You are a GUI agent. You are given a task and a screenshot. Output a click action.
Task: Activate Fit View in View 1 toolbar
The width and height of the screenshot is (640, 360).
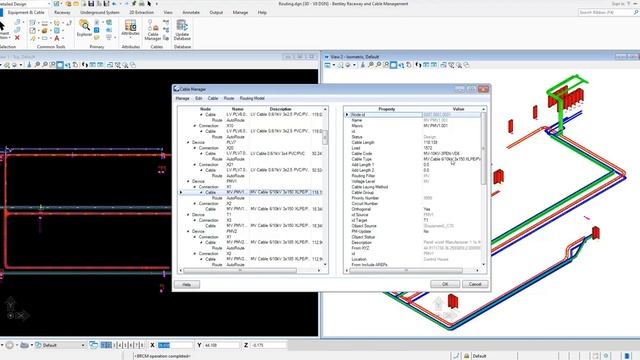tap(60, 65)
